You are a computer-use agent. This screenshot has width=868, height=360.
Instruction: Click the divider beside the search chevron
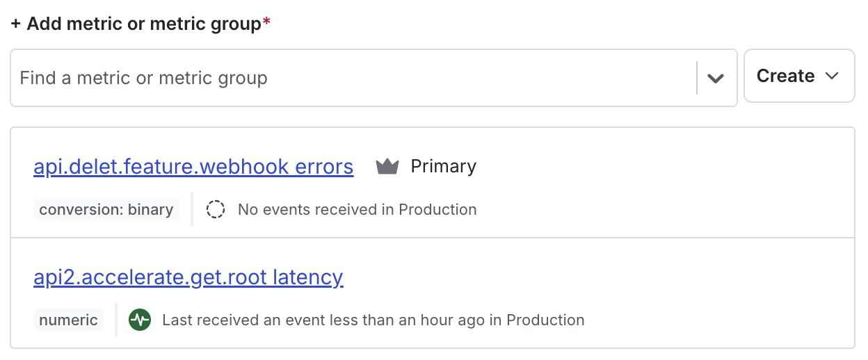pyautogui.click(x=697, y=78)
